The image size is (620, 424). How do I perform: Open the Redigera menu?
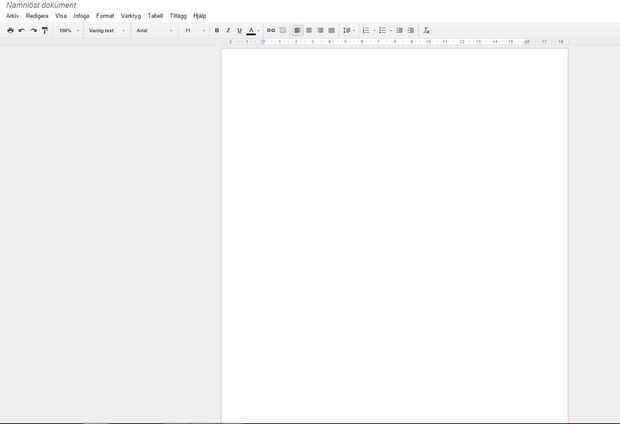click(37, 16)
